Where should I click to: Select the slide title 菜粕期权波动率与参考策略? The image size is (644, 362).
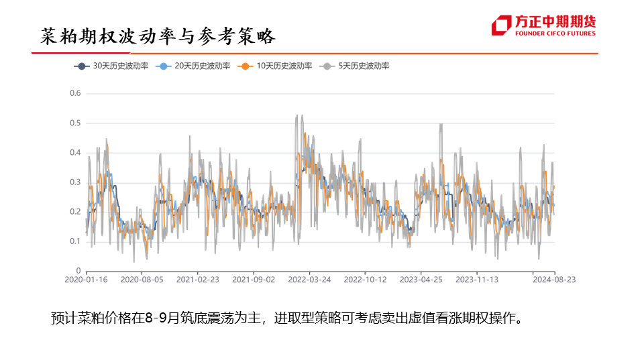158,36
